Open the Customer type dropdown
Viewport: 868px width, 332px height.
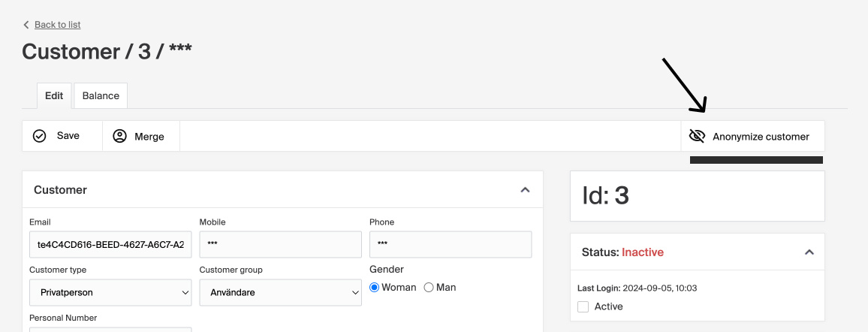click(x=110, y=292)
